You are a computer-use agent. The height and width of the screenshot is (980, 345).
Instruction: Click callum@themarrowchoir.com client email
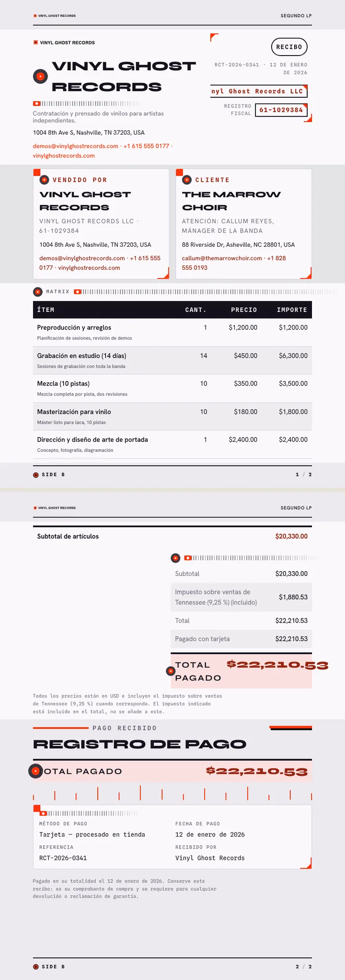(x=222, y=258)
